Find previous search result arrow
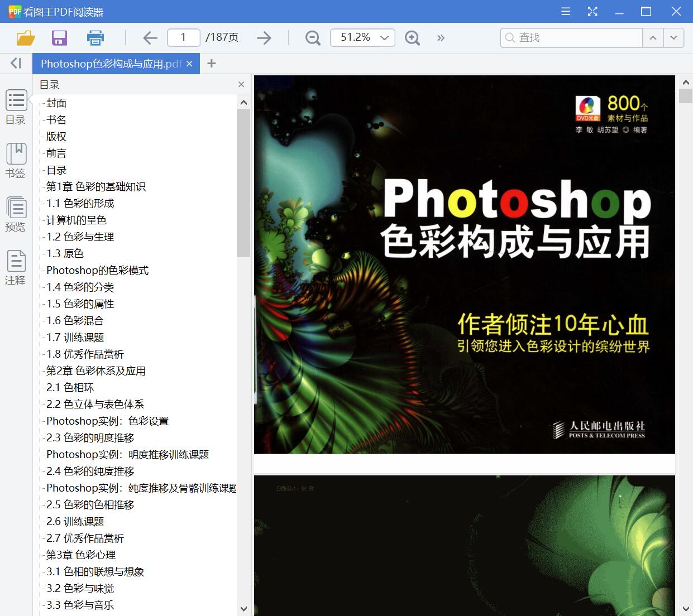The image size is (693, 616). (652, 37)
